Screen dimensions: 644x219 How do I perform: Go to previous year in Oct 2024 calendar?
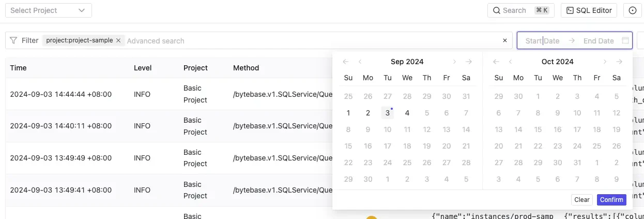tap(496, 62)
